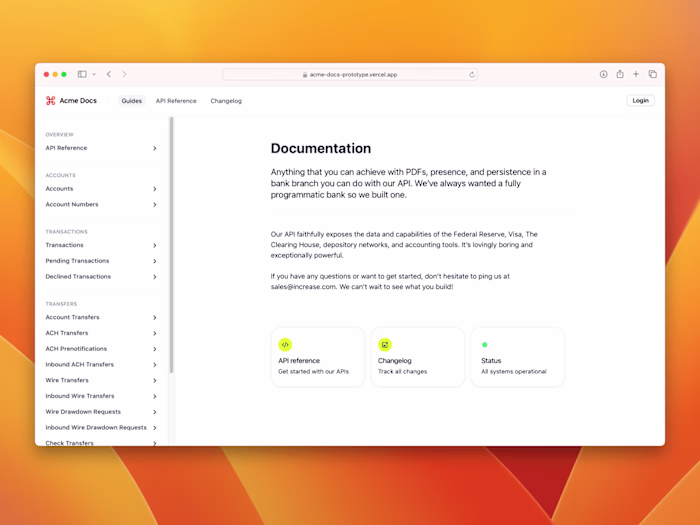
Task: Expand the Account Transfers chevron
Action: 154,317
